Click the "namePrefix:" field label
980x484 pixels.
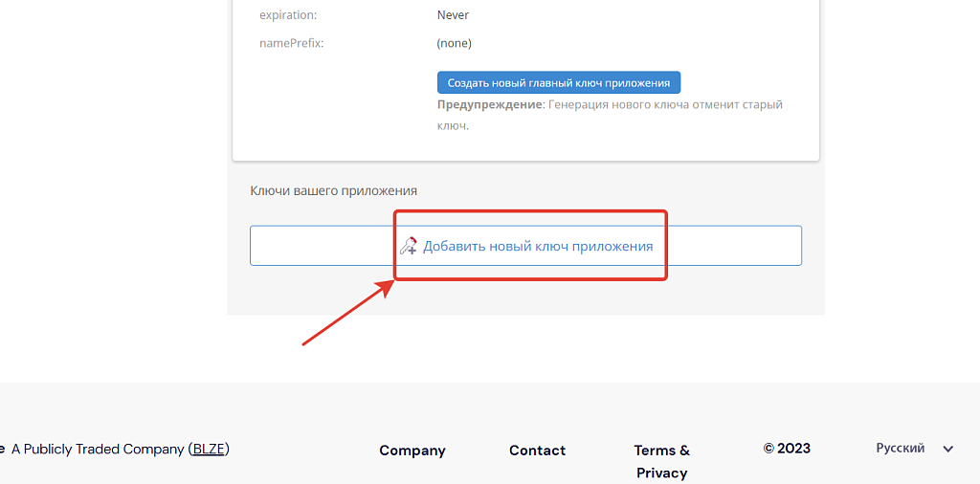coord(292,43)
